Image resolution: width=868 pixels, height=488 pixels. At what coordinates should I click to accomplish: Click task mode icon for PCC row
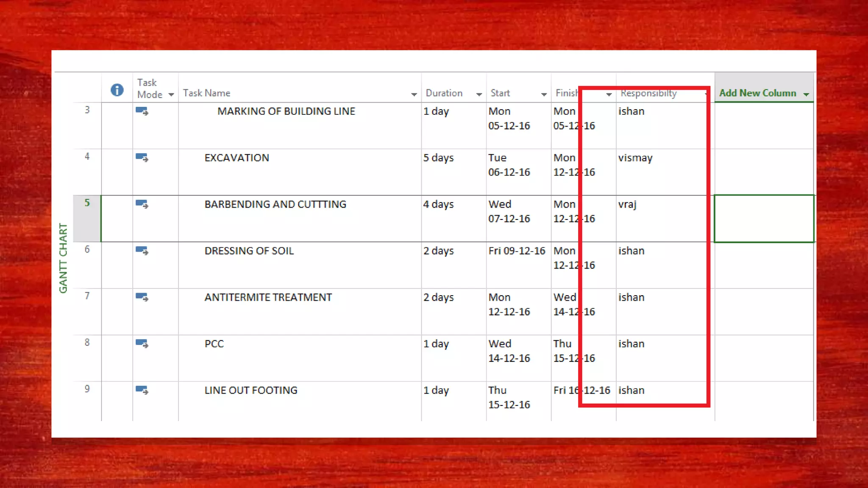(142, 344)
